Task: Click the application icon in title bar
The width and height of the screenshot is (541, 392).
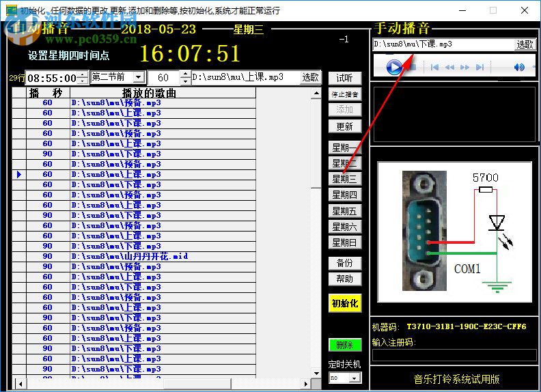Action: 12,10
